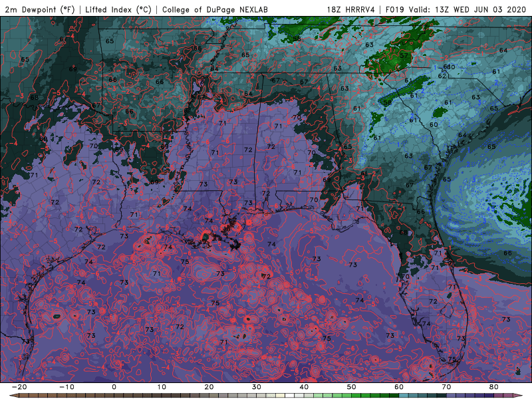
Task: Click the "58" dewpoint value on the map
Action: (388, 102)
